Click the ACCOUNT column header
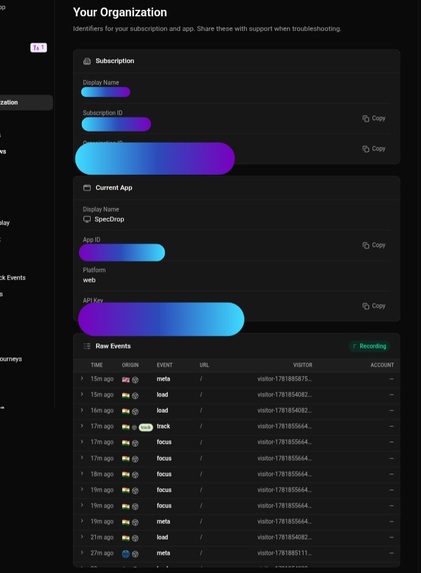This screenshot has height=573, width=421. (382, 365)
